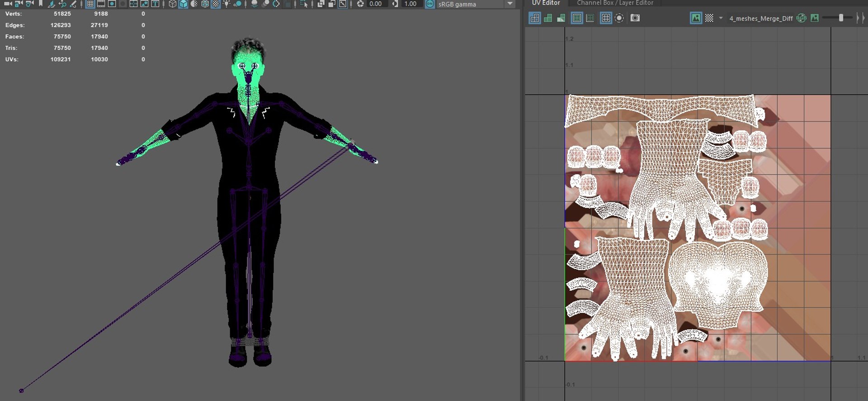Toggle the Safe Action display icon

coord(133,4)
